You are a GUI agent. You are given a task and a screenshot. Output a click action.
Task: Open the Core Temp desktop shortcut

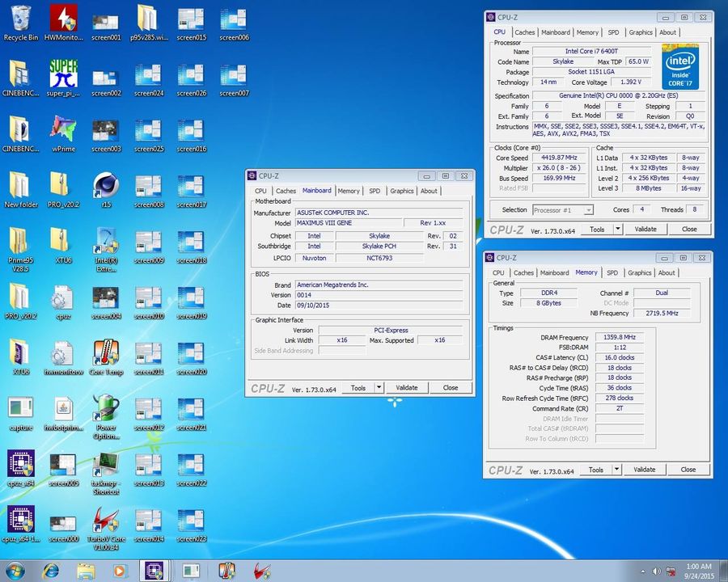tap(106, 353)
